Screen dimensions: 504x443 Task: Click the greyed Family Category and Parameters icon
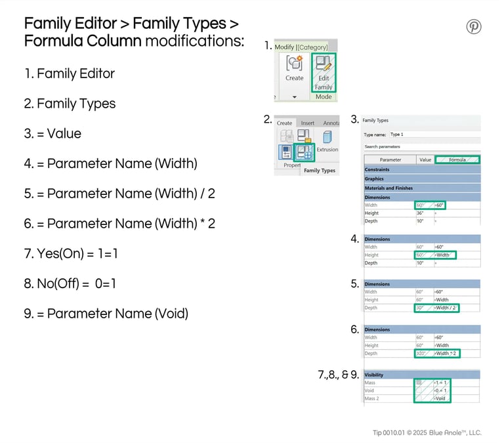(x=286, y=136)
